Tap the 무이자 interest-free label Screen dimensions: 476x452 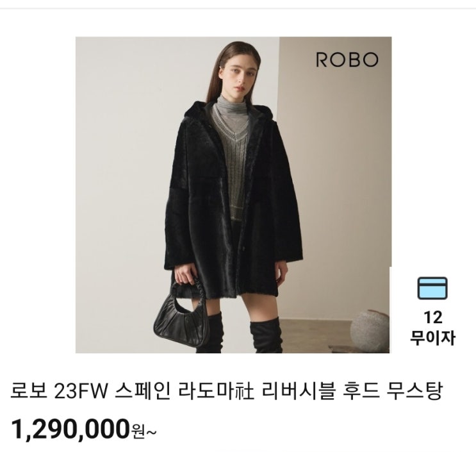click(432, 338)
